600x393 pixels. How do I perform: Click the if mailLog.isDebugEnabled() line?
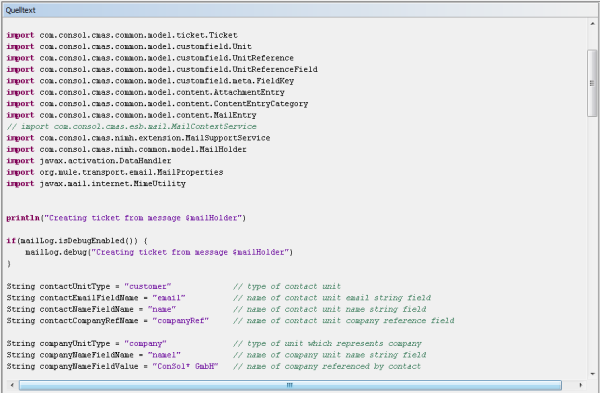pyautogui.click(x=77, y=241)
